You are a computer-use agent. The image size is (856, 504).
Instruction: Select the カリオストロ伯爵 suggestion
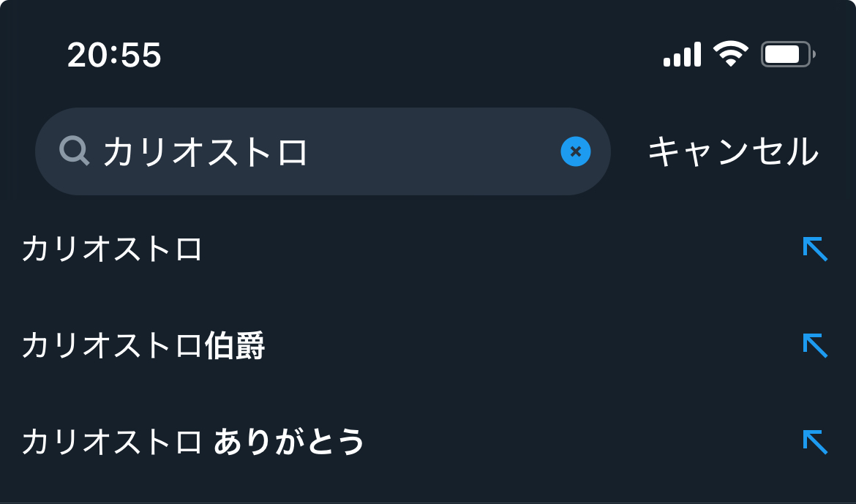143,346
